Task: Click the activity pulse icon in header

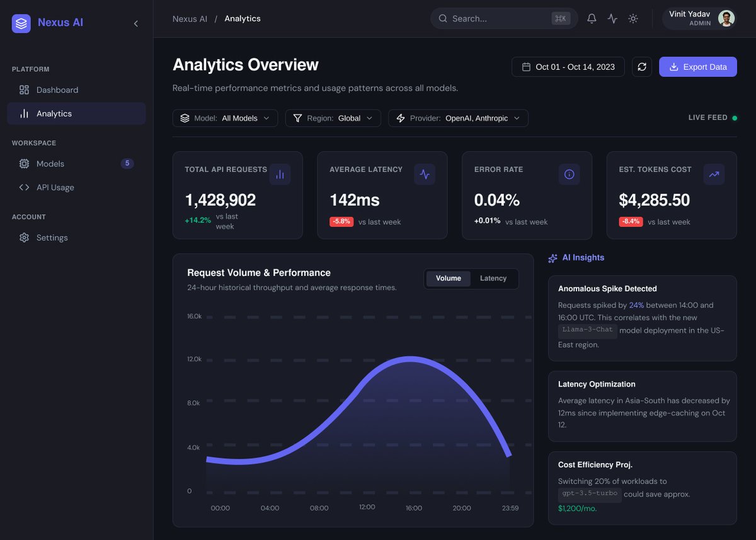Action: click(x=612, y=18)
